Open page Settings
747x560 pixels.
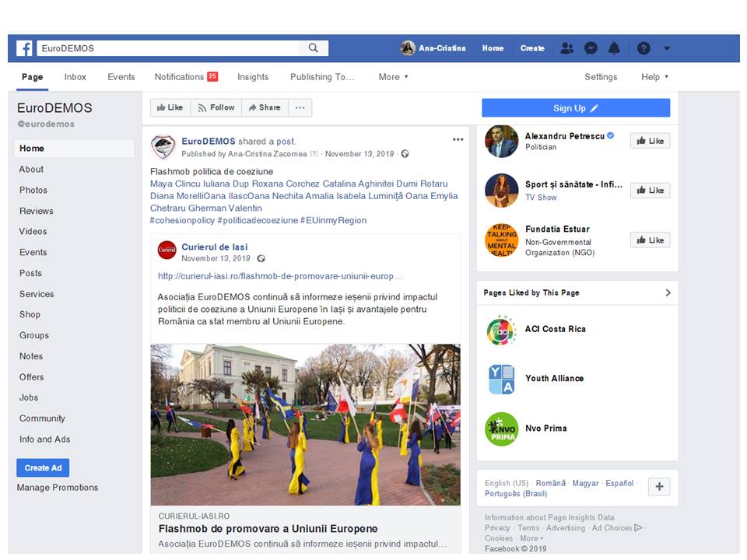pos(601,77)
